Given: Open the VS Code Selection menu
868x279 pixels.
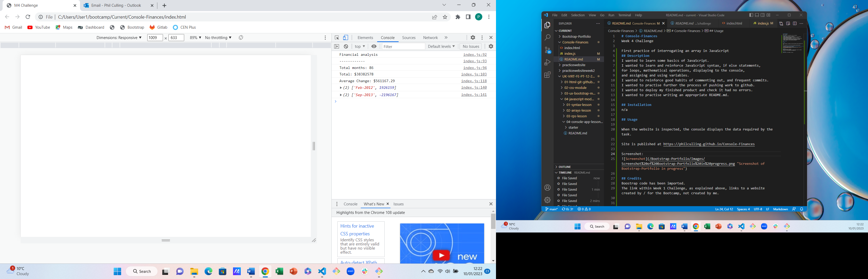Looking at the screenshot, I should pos(578,15).
